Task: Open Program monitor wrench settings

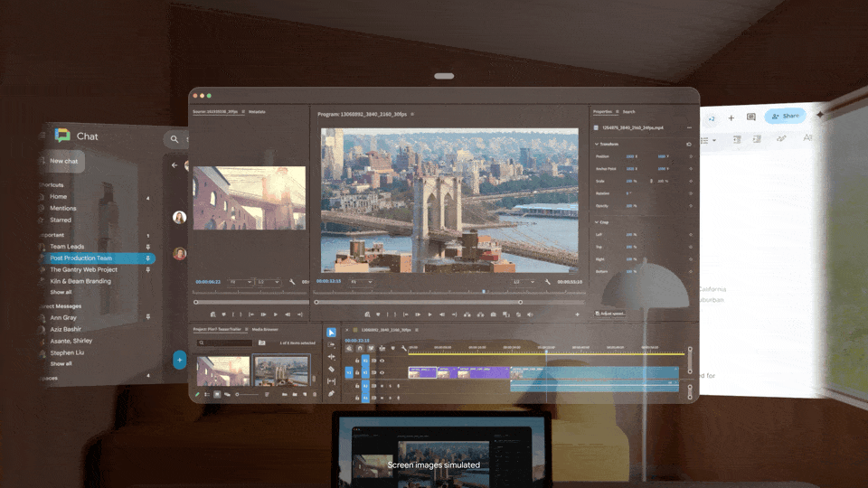Action: pos(548,282)
